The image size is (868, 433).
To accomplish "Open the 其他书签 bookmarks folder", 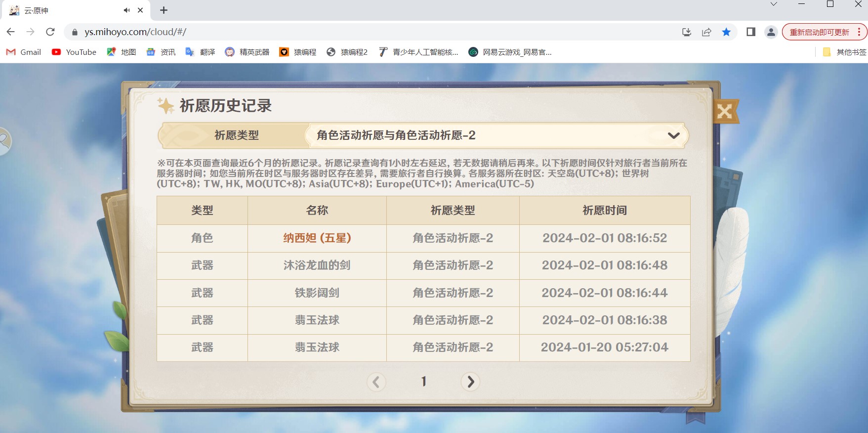I will pyautogui.click(x=844, y=52).
